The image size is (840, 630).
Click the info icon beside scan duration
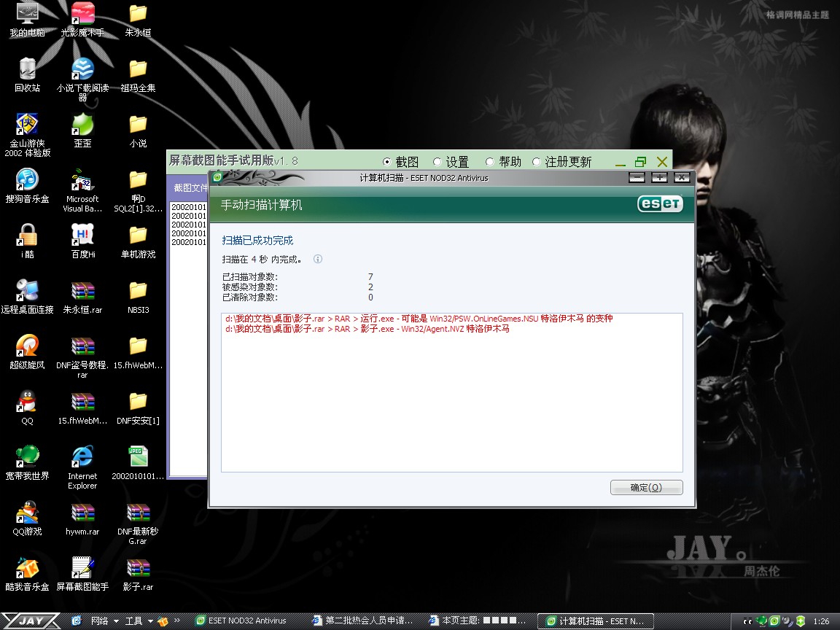click(318, 260)
